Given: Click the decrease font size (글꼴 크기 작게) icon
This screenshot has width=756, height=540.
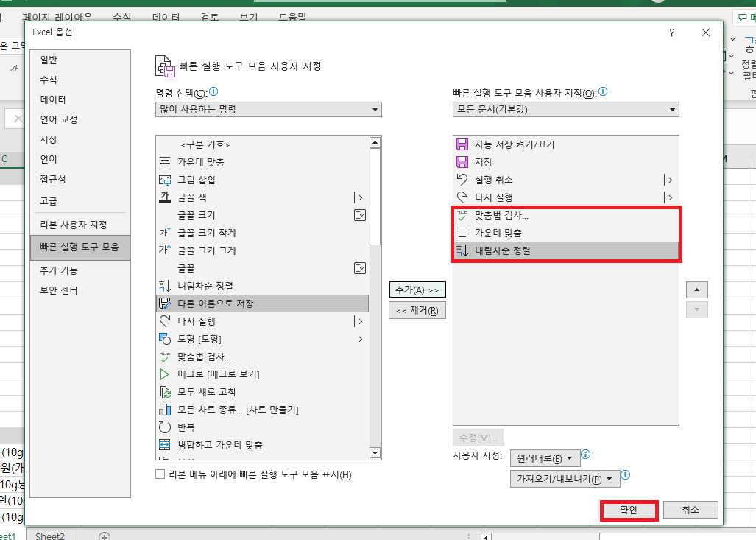Looking at the screenshot, I should 165,233.
